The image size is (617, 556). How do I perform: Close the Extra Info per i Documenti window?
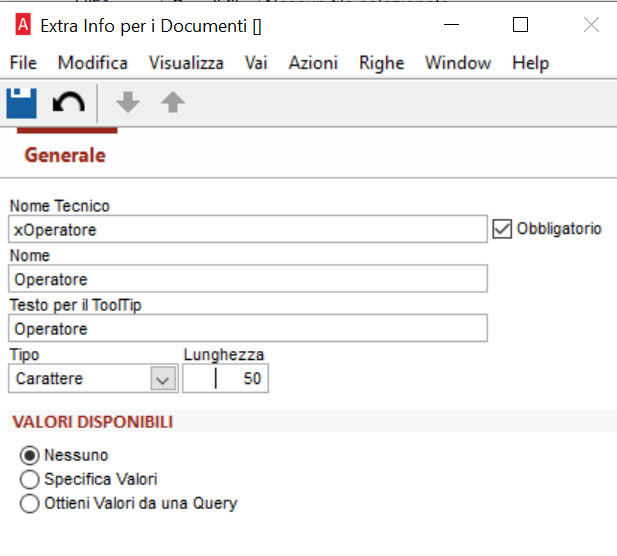591,25
